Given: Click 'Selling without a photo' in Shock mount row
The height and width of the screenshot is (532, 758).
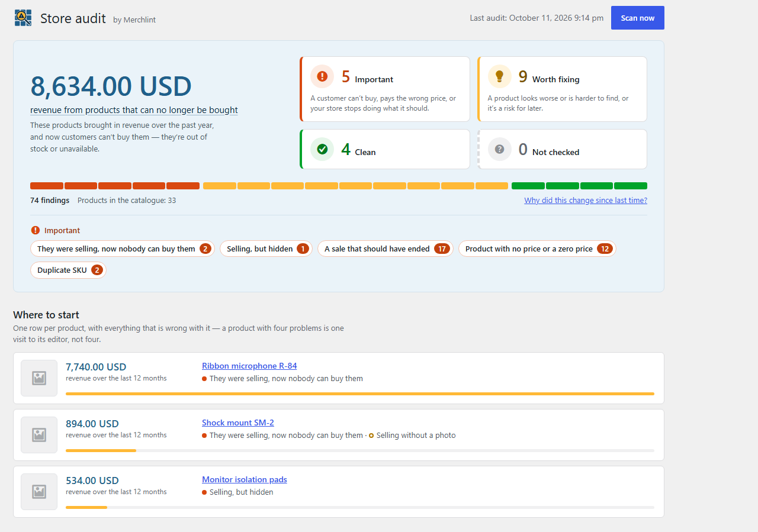Looking at the screenshot, I should coord(416,436).
